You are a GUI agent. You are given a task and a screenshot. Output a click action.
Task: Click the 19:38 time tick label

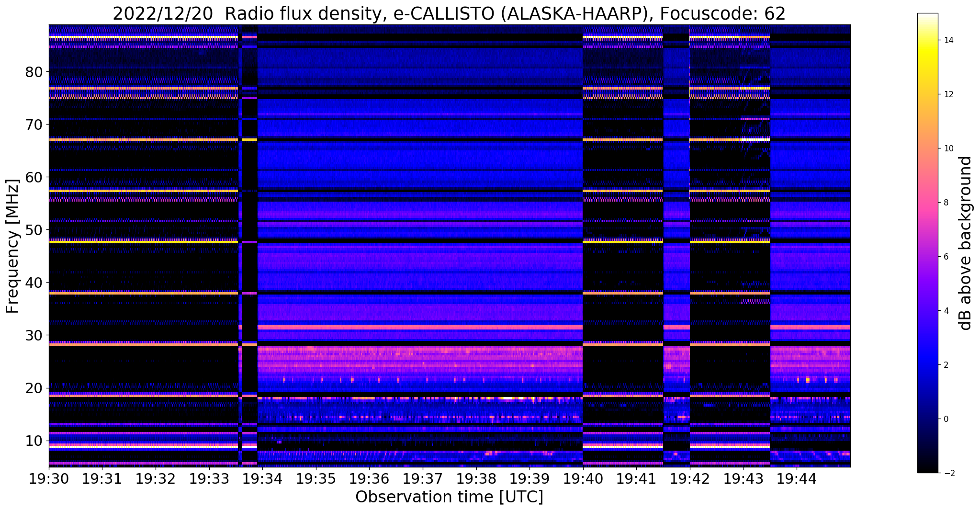[476, 478]
